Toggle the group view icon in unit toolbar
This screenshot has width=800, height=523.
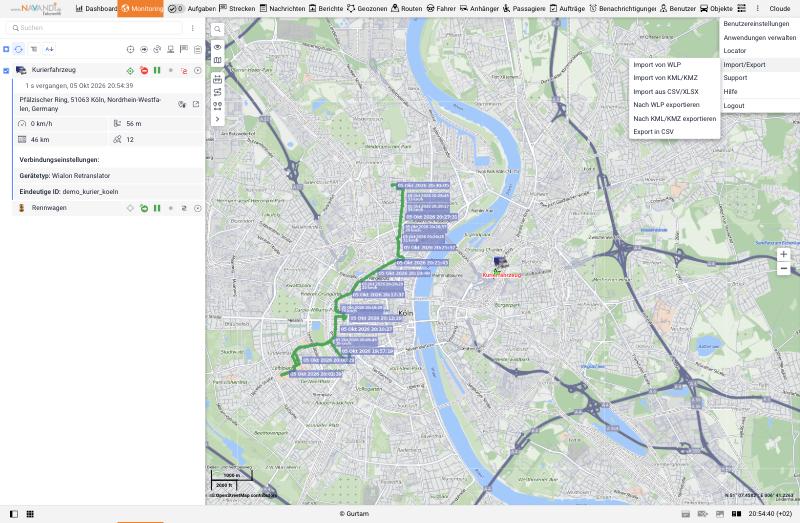click(34, 49)
